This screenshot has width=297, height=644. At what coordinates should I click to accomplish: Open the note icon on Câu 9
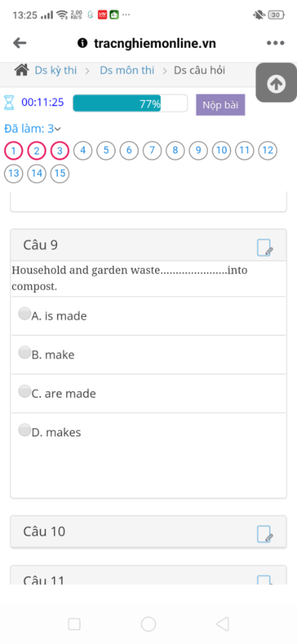[x=265, y=247]
